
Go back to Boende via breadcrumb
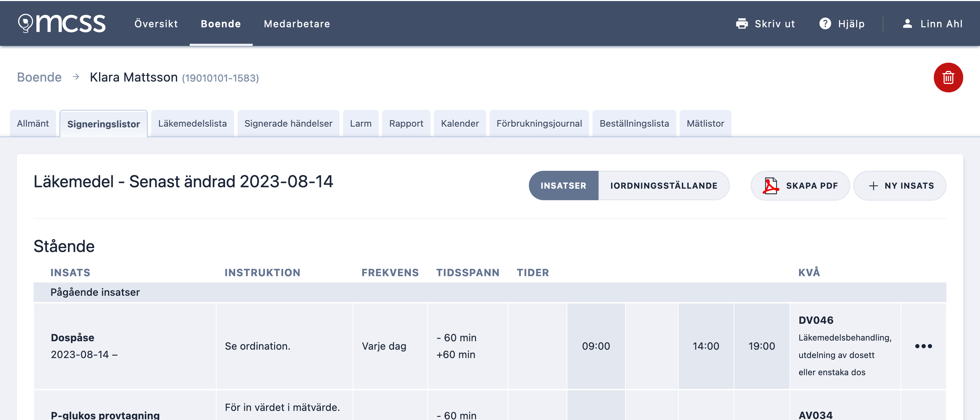tap(39, 77)
